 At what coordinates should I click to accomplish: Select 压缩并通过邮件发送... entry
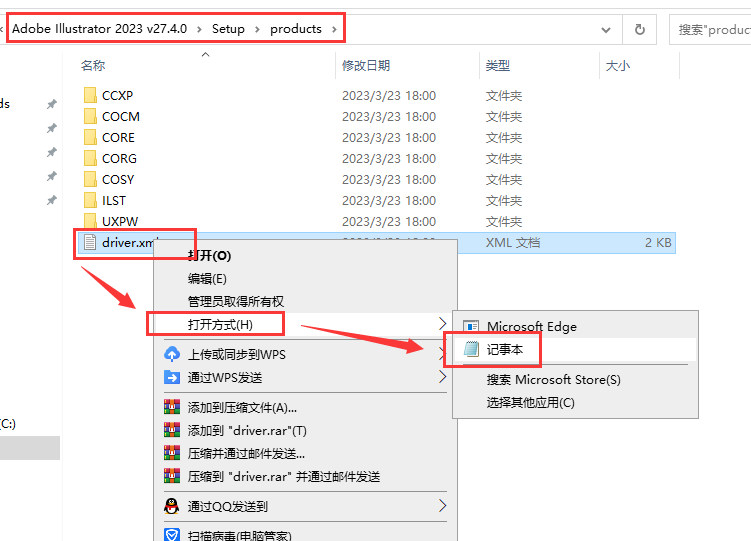tap(246, 453)
